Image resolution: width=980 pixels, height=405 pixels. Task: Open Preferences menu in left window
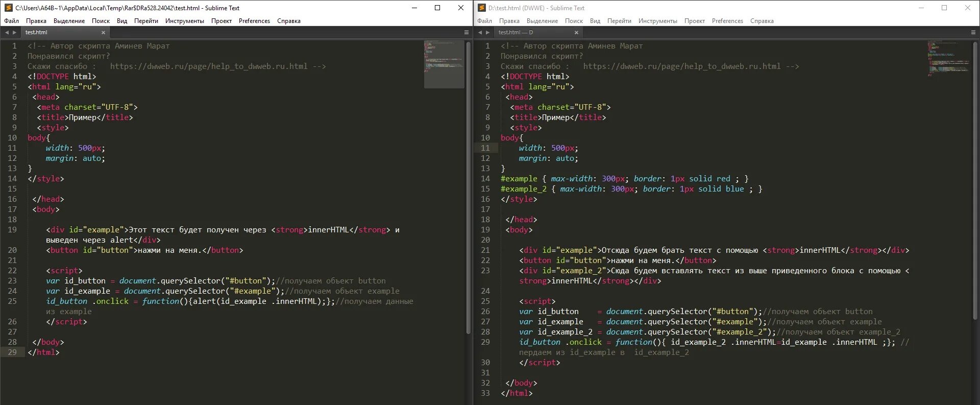(x=254, y=21)
